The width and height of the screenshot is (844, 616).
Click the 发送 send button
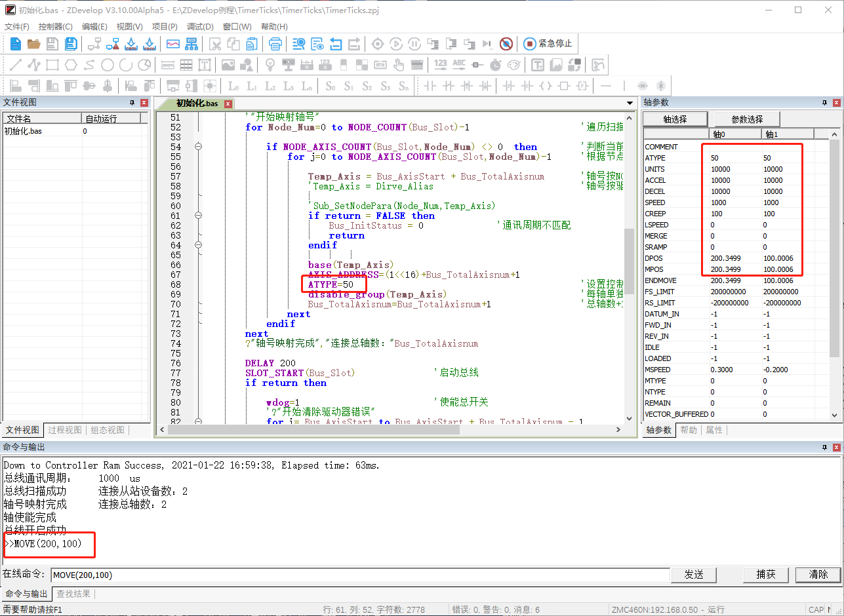point(694,575)
